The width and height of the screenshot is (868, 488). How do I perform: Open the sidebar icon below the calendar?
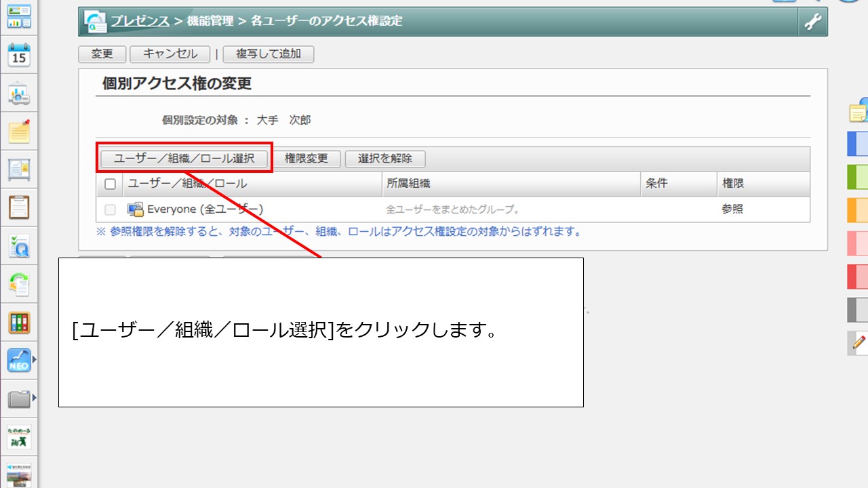pyautogui.click(x=19, y=94)
